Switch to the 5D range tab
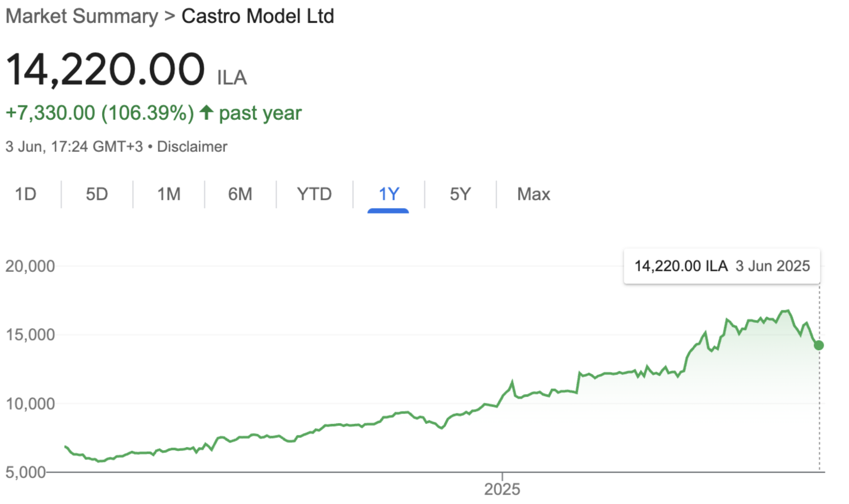Viewport: 849px width, 504px height. click(x=97, y=194)
